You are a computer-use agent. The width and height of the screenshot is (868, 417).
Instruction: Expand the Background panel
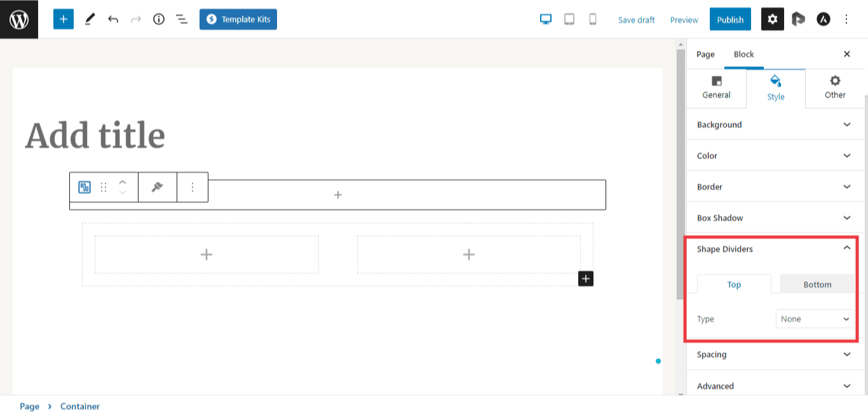tap(775, 124)
